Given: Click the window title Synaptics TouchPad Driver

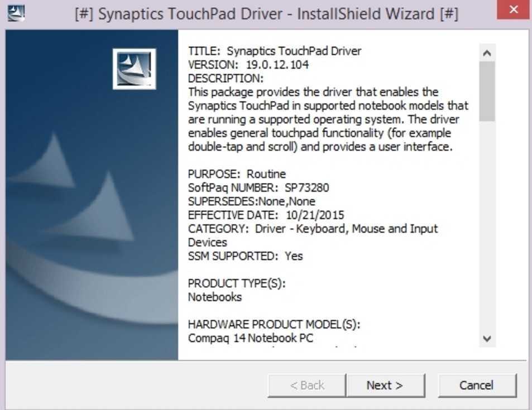Looking at the screenshot, I should pyautogui.click(x=266, y=15).
